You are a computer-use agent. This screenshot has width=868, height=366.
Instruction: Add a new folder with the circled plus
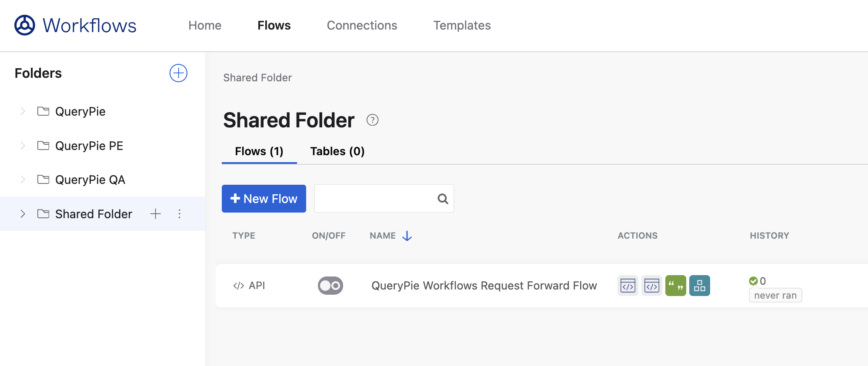pyautogui.click(x=178, y=73)
